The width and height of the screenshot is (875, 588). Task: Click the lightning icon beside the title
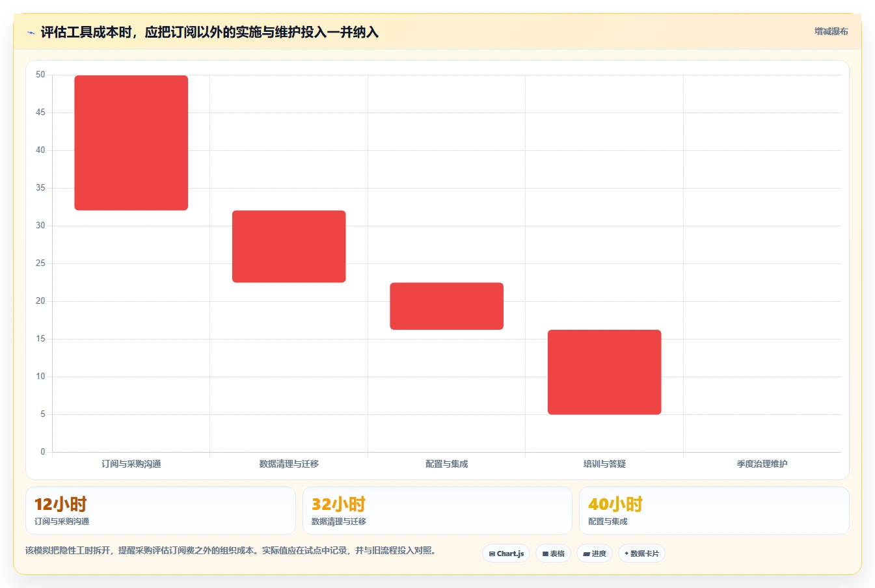point(31,33)
